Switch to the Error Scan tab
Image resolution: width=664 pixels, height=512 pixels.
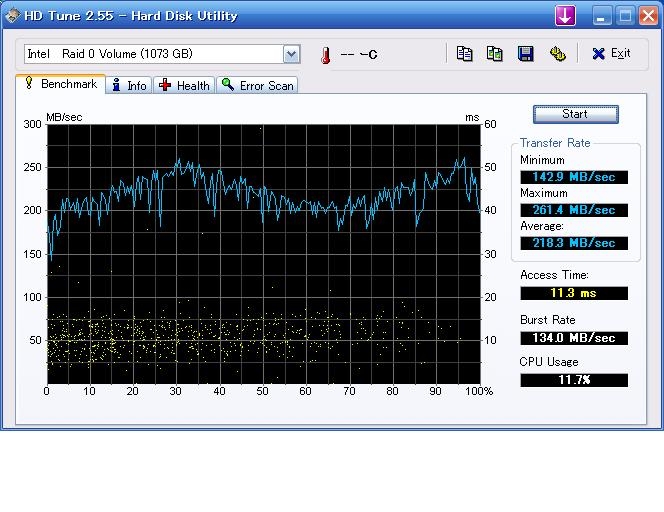257,85
